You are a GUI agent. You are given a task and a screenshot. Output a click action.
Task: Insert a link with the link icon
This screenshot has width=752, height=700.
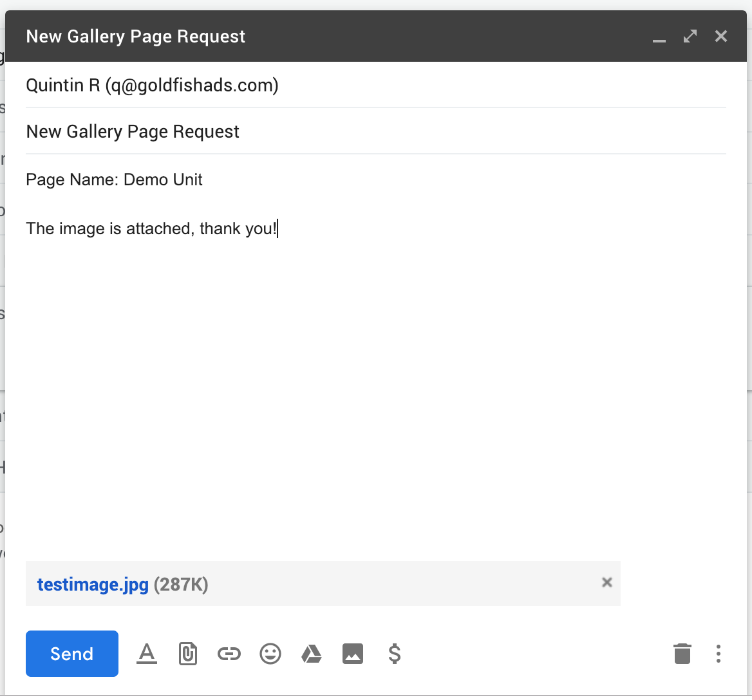coord(229,654)
